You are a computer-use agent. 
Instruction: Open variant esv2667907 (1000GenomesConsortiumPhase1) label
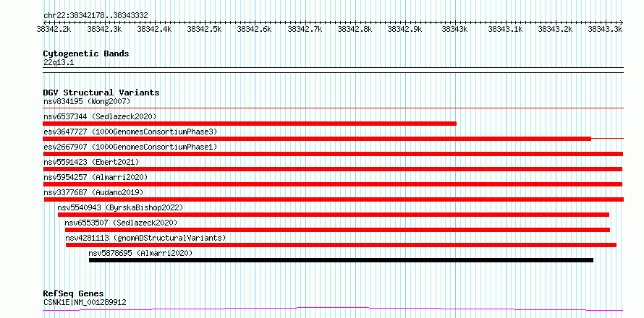130,147
